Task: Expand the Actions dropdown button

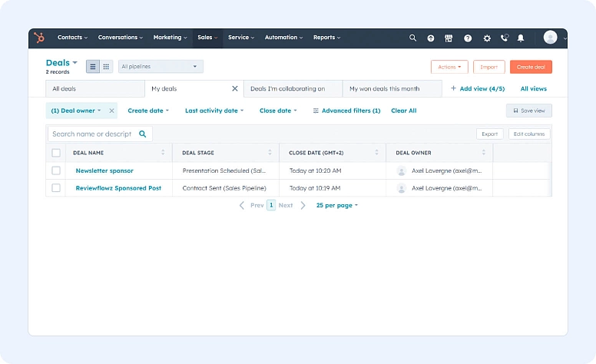Action: 449,67
